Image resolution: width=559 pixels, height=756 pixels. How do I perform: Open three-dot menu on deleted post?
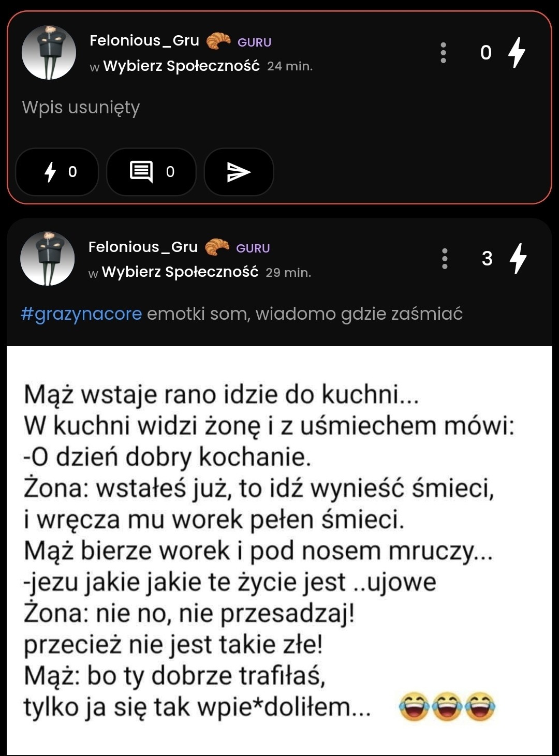(x=443, y=53)
